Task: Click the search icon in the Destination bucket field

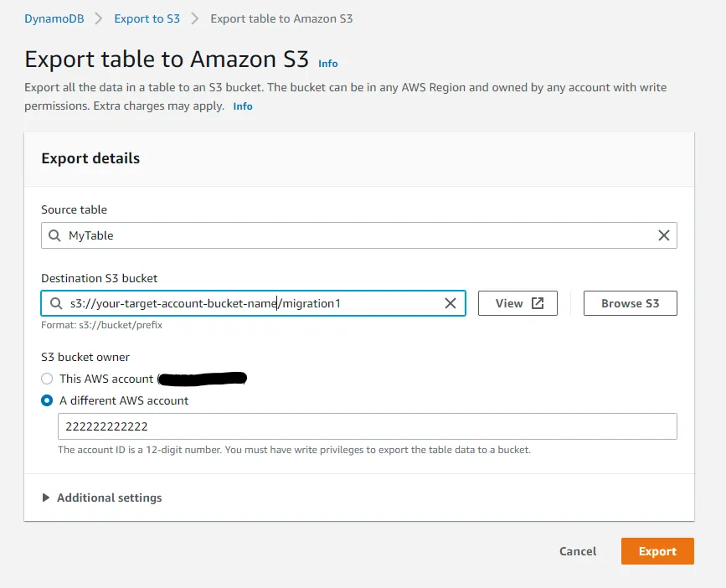Action: point(56,303)
